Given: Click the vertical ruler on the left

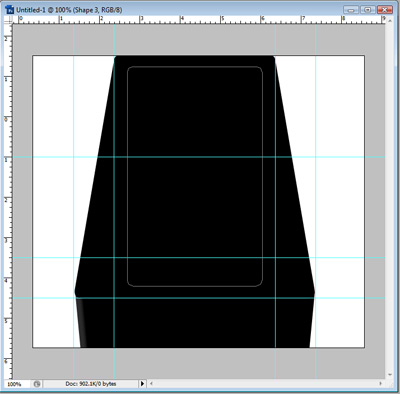Looking at the screenshot, I should 8,201.
